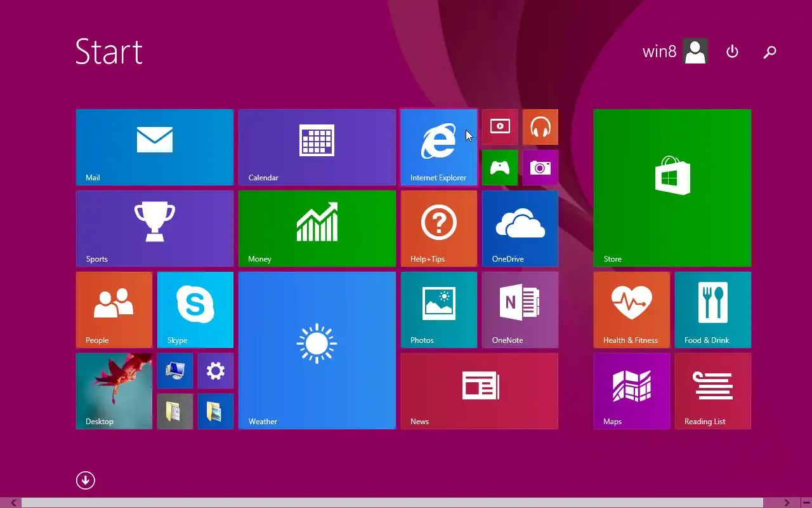Open the Music headphones tile
This screenshot has height=508, width=812.
540,127
